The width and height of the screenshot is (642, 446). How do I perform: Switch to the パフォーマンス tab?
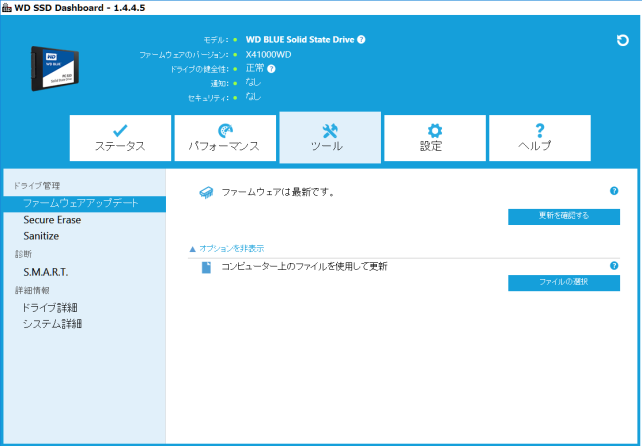(225, 138)
